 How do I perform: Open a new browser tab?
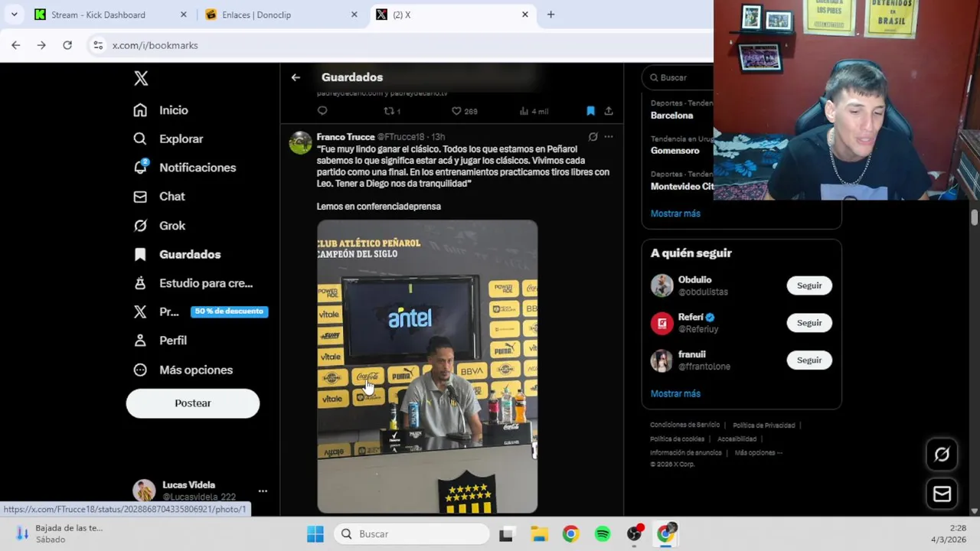(x=550, y=15)
